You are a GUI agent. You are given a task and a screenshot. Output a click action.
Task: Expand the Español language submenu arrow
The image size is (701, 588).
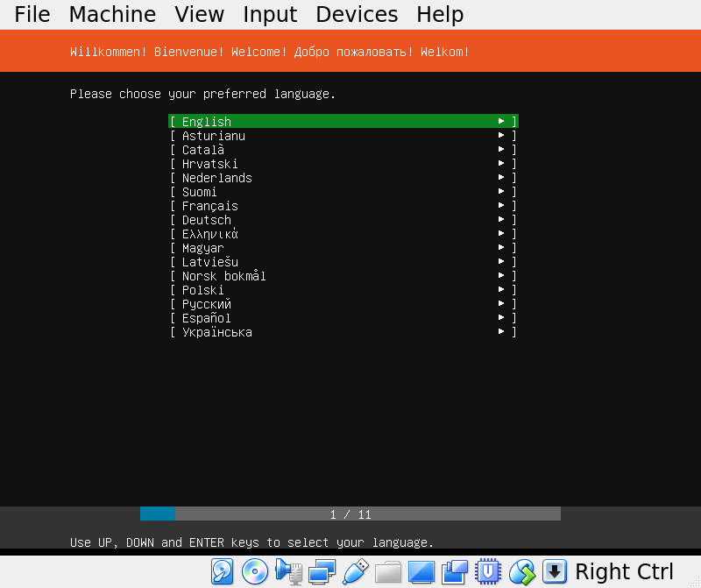click(501, 318)
